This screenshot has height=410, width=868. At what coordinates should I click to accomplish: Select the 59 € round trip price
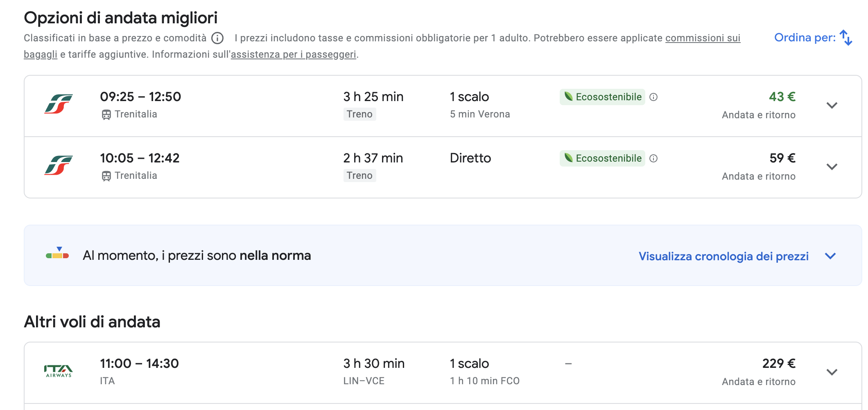click(782, 158)
